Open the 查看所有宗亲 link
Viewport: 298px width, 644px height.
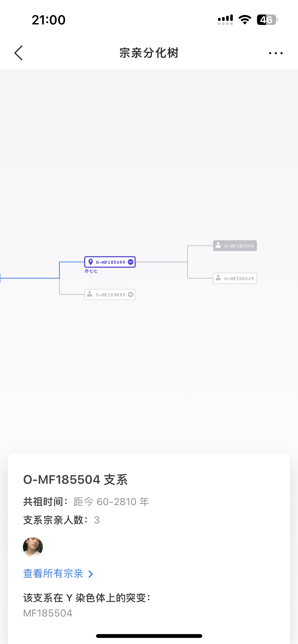[53, 574]
